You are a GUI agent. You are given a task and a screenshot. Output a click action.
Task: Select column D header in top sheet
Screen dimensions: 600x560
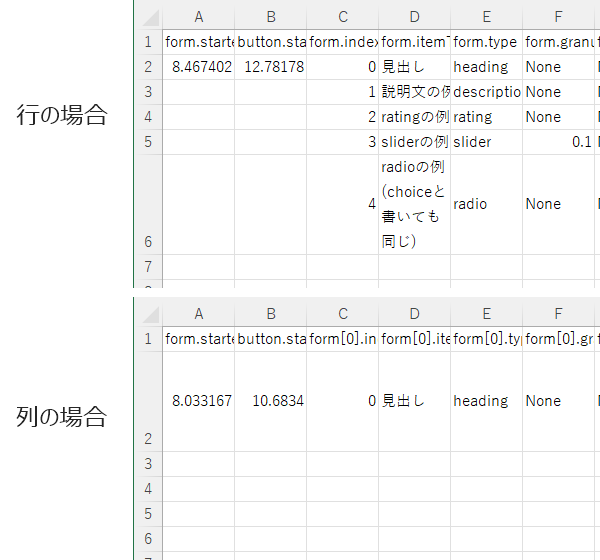(x=414, y=17)
